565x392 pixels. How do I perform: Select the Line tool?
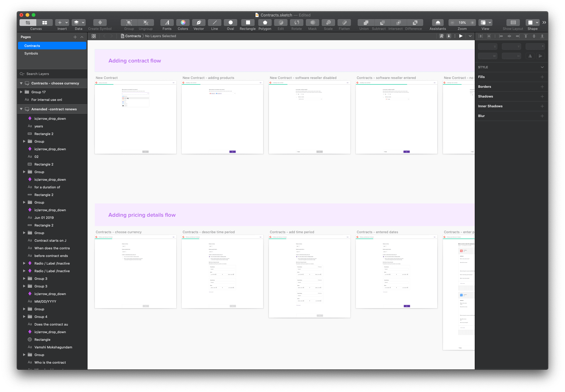point(215,23)
